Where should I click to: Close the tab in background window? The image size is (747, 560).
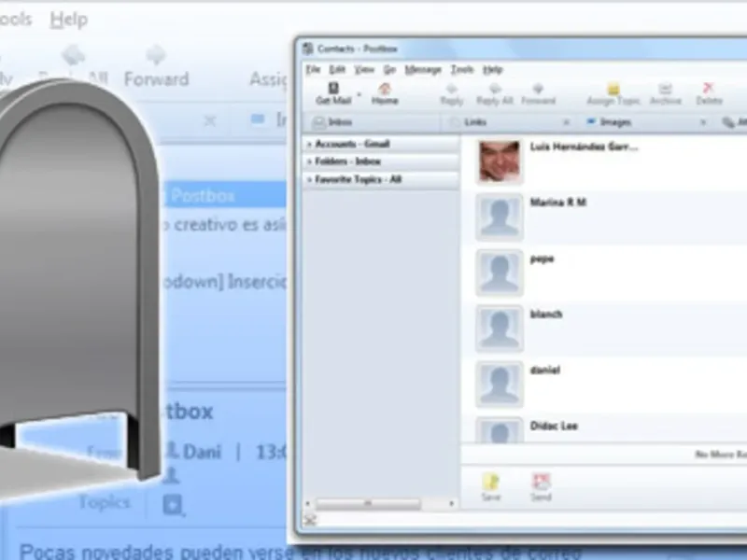(210, 121)
